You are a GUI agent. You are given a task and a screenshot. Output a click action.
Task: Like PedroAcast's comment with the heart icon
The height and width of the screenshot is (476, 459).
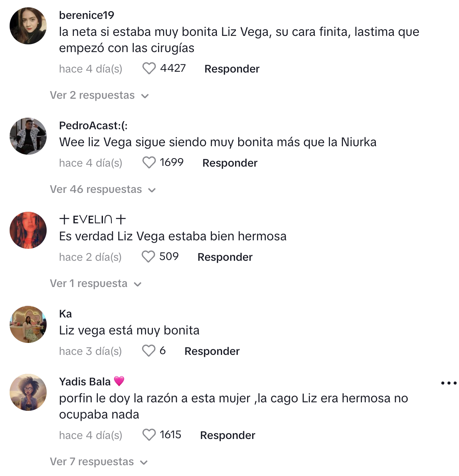coord(149,163)
